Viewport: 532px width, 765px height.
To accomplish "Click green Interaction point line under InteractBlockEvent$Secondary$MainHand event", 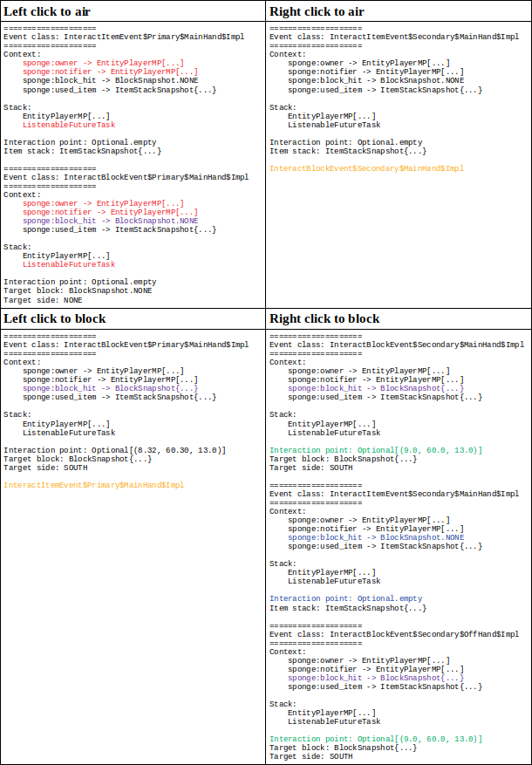I will [x=376, y=450].
